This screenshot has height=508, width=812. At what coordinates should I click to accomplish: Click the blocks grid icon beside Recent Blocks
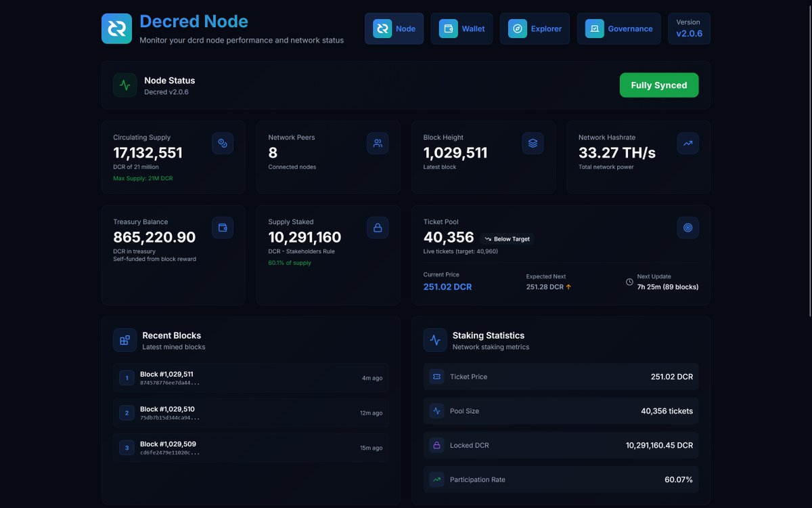(125, 340)
